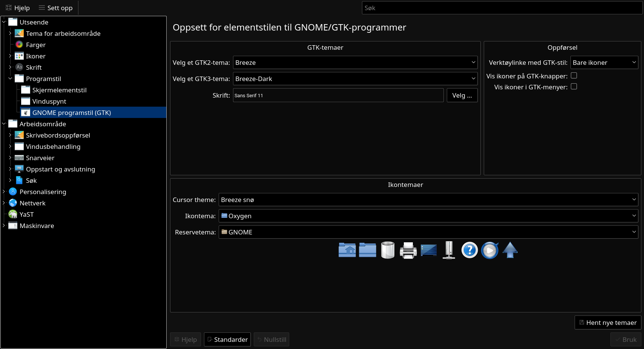Click the help question mark preview icon
The width and height of the screenshot is (644, 349).
(469, 250)
